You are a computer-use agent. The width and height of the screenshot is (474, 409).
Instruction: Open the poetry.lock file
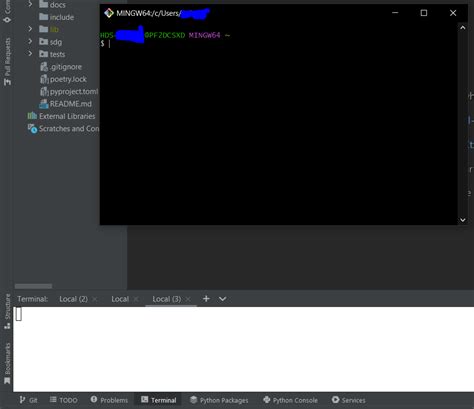[63, 79]
